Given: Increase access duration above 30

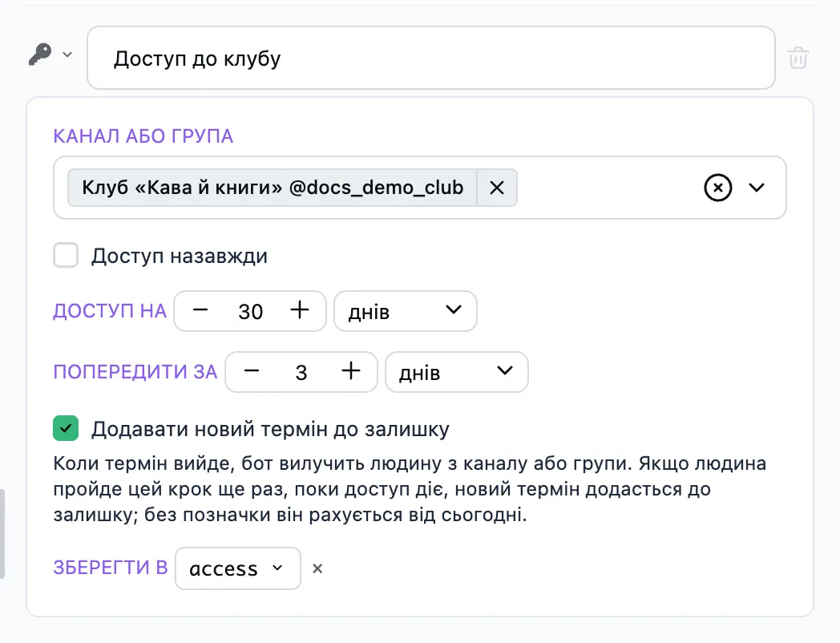Looking at the screenshot, I should [300, 310].
